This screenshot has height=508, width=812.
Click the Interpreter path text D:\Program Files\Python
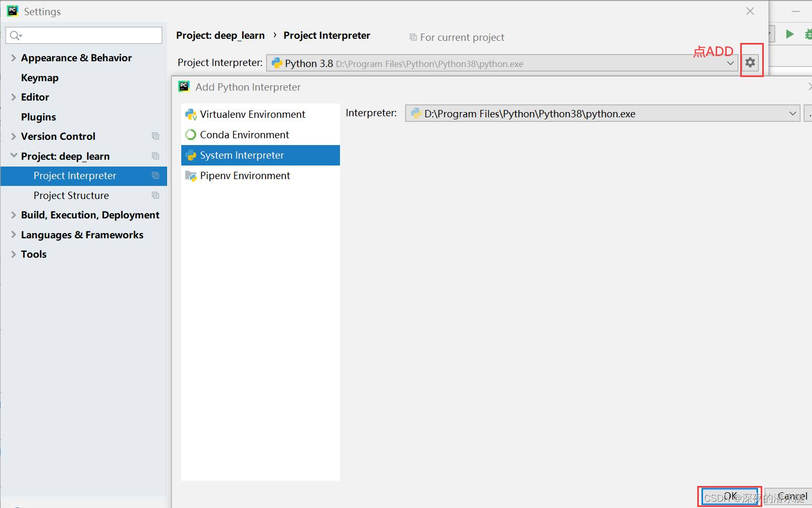point(530,114)
